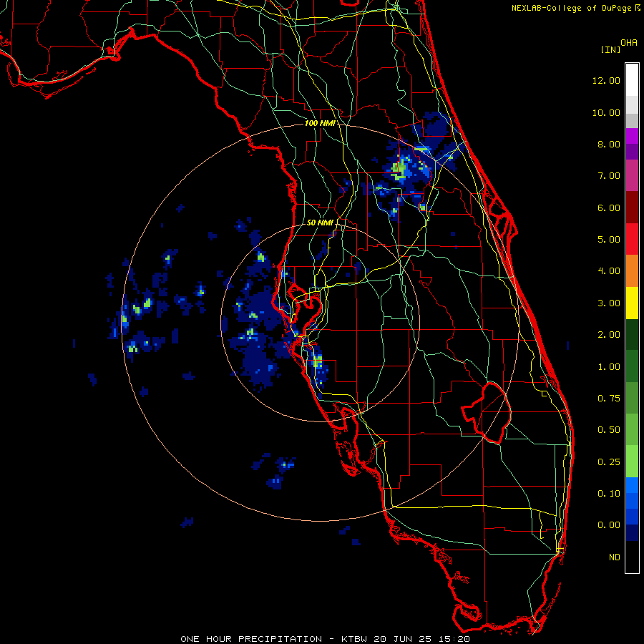The width and height of the screenshot is (644, 644).
Task: Click the dark red swatch of the color scale
Action: (x=632, y=208)
